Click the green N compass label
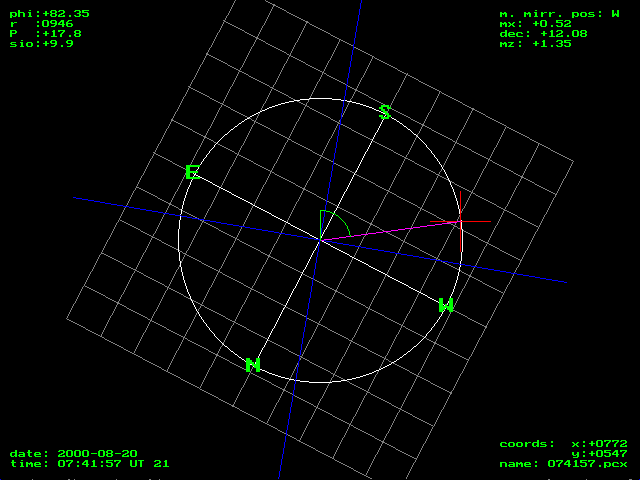The width and height of the screenshot is (640, 480). (253, 365)
